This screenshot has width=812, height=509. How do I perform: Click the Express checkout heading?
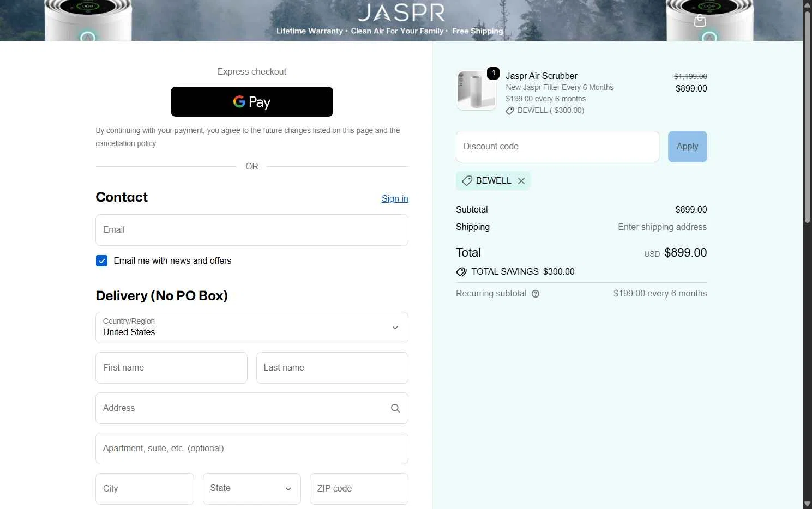(252, 72)
